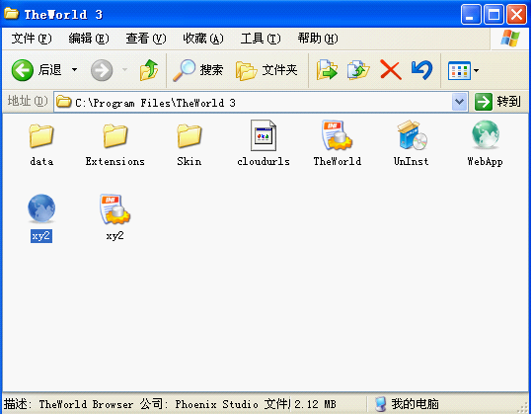Click the 转到 Go button

click(x=497, y=102)
